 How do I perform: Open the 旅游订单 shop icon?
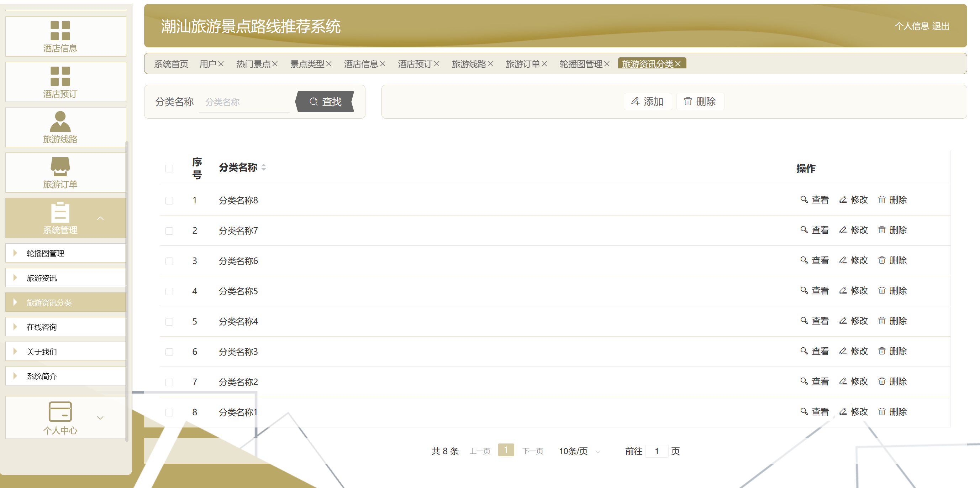coord(60,166)
